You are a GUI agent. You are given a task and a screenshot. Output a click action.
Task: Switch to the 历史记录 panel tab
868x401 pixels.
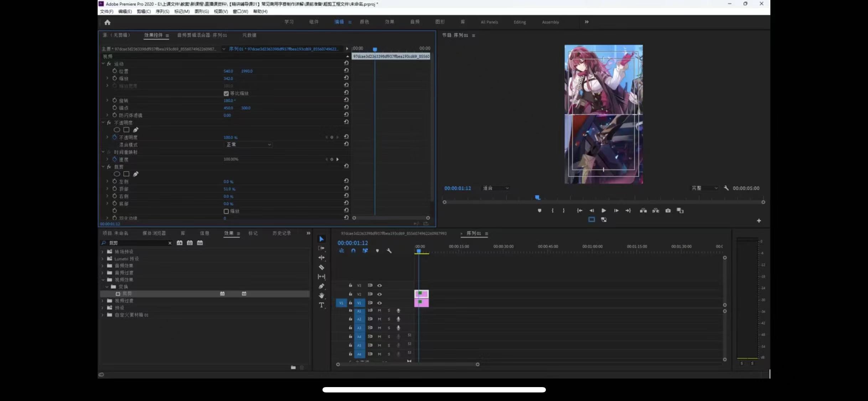pyautogui.click(x=281, y=233)
